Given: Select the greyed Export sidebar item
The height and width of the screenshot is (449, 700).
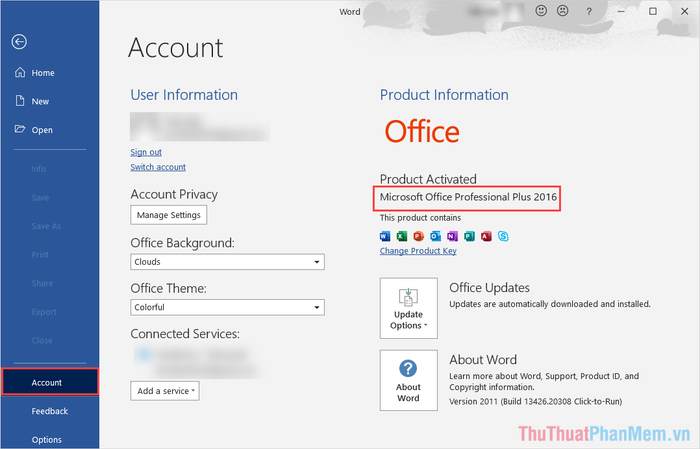Looking at the screenshot, I should [x=44, y=312].
